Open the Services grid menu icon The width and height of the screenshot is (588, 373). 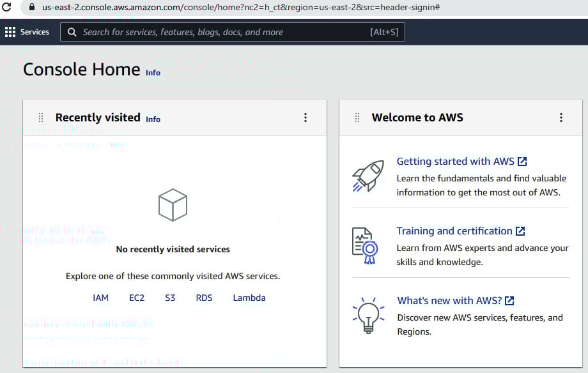tap(10, 32)
